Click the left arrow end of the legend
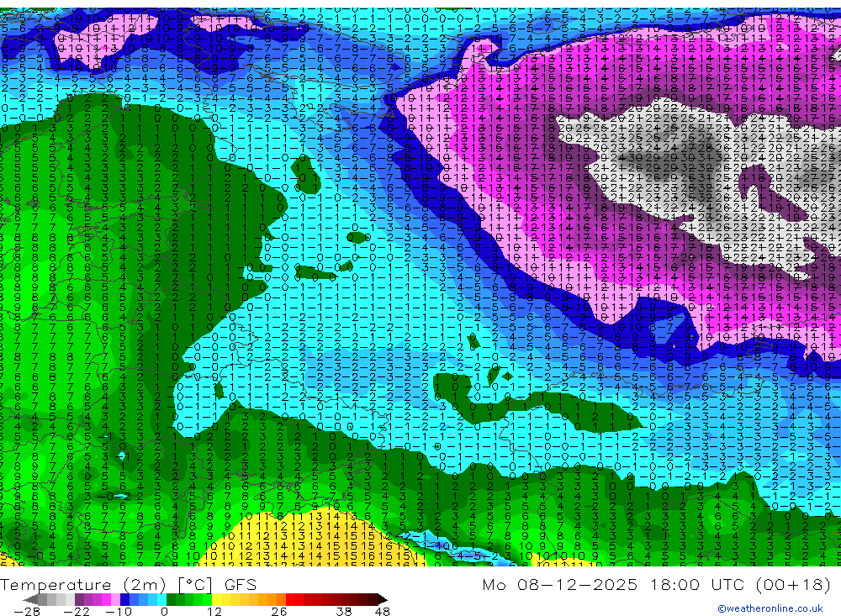841x616 pixels. 30,599
